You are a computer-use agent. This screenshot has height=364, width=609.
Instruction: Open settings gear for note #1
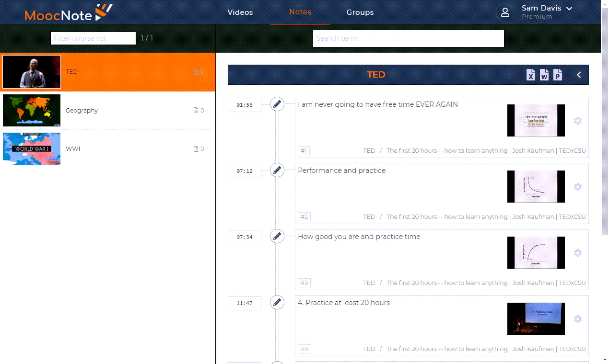click(x=578, y=121)
